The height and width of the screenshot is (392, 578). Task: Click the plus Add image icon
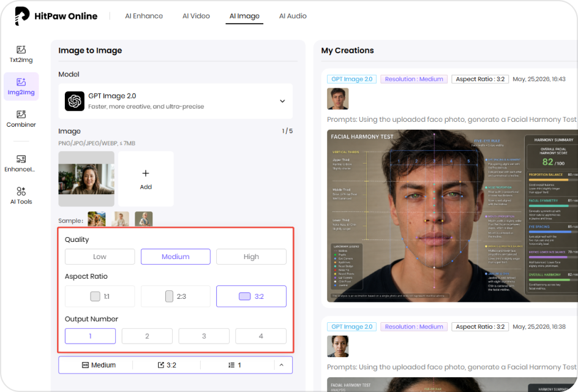click(146, 173)
